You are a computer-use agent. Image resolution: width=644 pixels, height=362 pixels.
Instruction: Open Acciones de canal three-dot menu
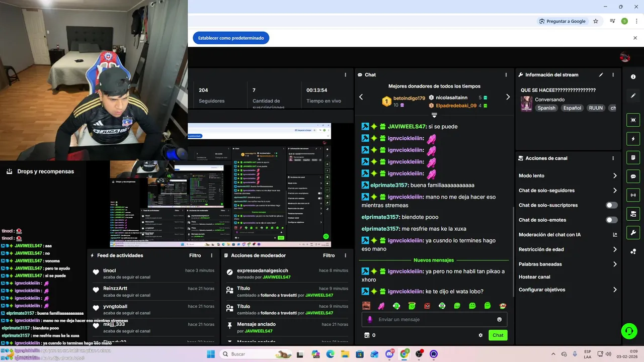pos(613,158)
